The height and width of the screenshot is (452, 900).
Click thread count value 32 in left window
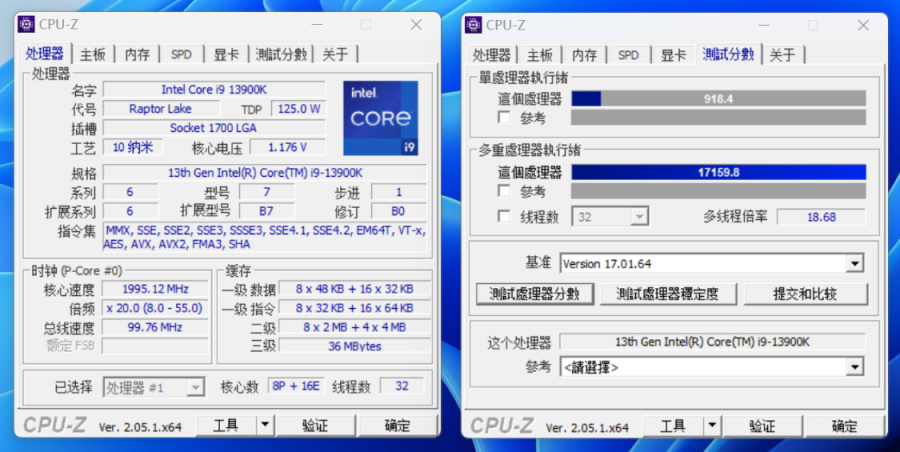pos(402,386)
